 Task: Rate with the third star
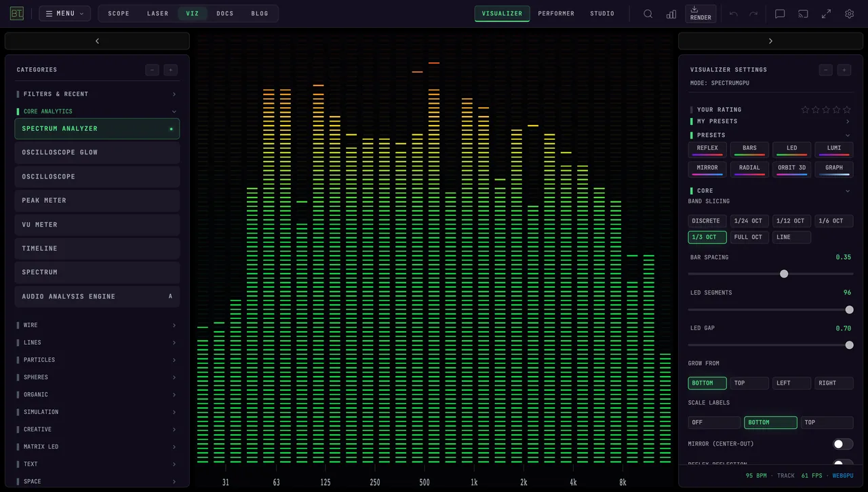point(826,109)
